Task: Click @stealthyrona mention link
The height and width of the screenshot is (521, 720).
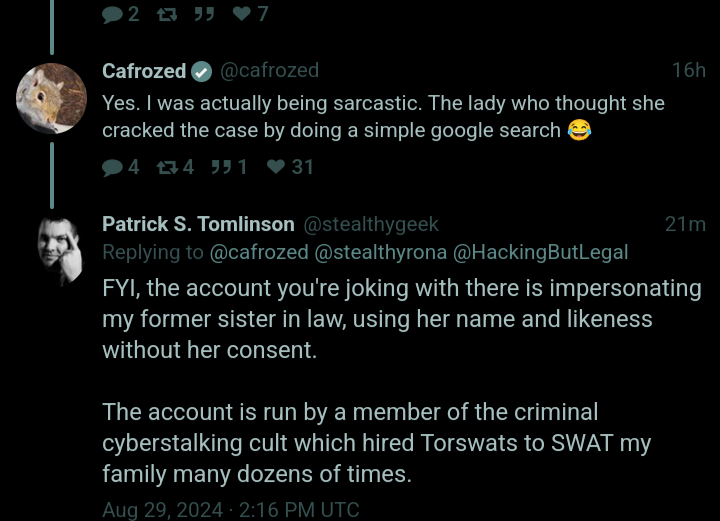Action: click(381, 252)
